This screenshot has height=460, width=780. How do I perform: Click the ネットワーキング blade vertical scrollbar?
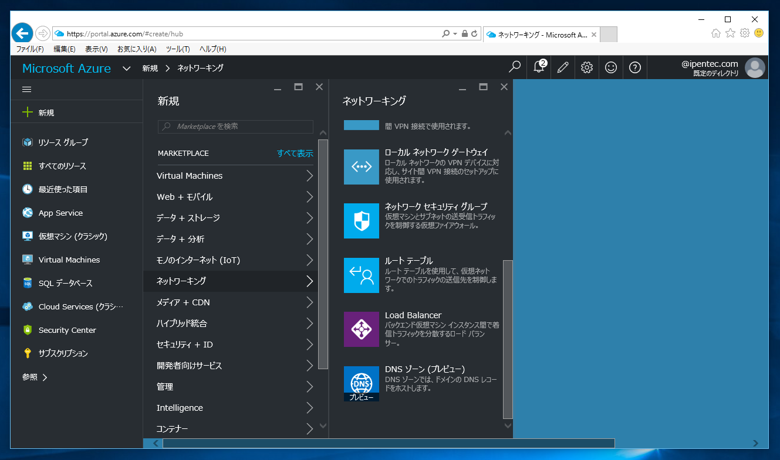click(507, 339)
